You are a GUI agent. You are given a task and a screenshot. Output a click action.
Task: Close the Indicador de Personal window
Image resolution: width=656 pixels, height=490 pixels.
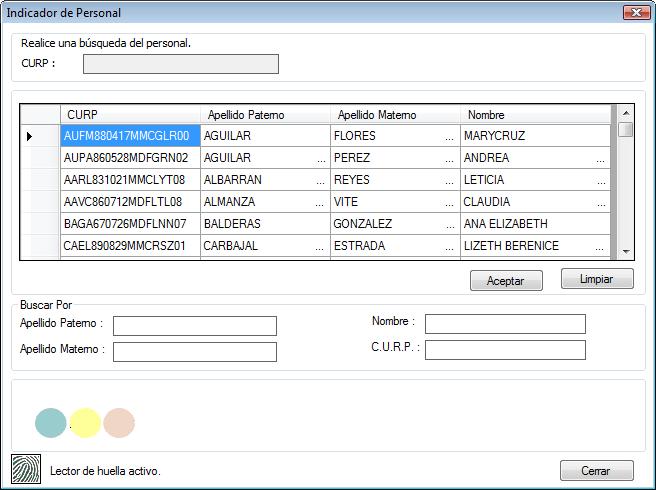pos(636,12)
